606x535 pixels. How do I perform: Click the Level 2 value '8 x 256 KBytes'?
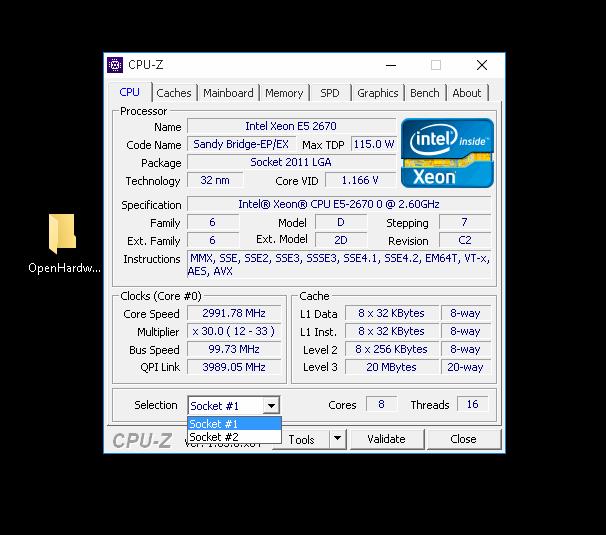392,349
